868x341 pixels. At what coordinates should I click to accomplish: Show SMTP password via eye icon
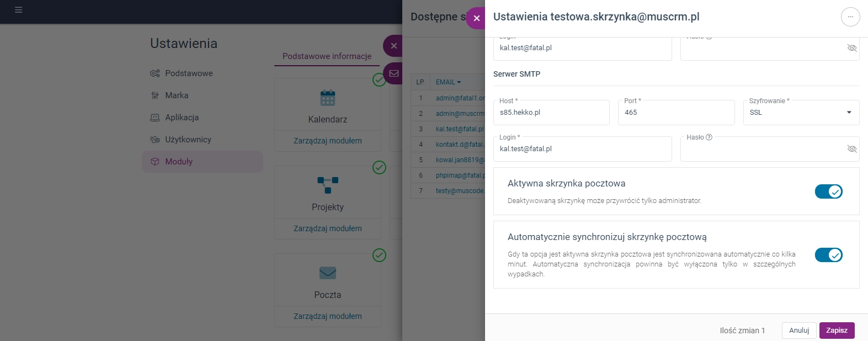[x=852, y=149]
